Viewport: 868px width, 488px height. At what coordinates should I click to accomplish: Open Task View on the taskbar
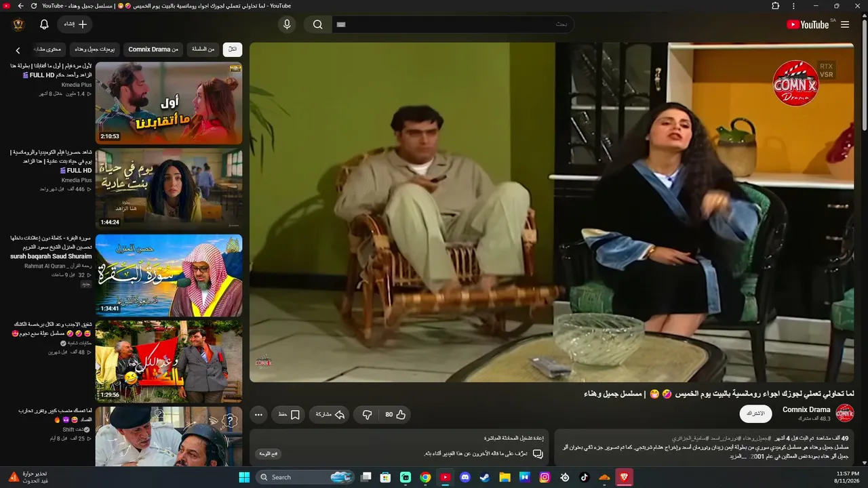pos(366,477)
